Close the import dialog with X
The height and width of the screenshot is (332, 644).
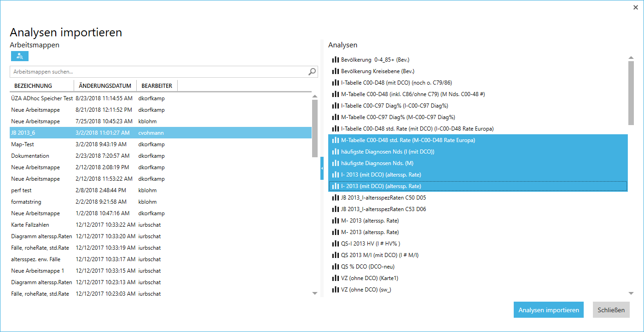coord(636,7)
